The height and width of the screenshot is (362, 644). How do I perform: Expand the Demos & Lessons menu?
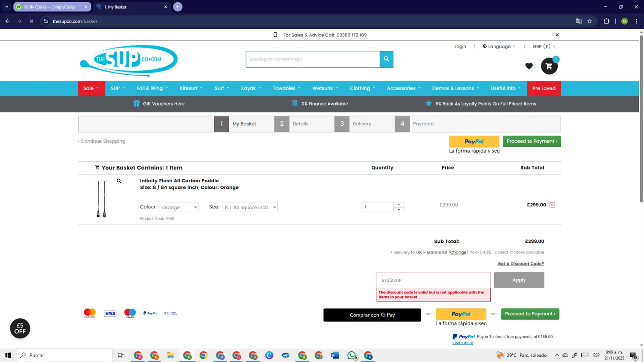[x=455, y=88]
